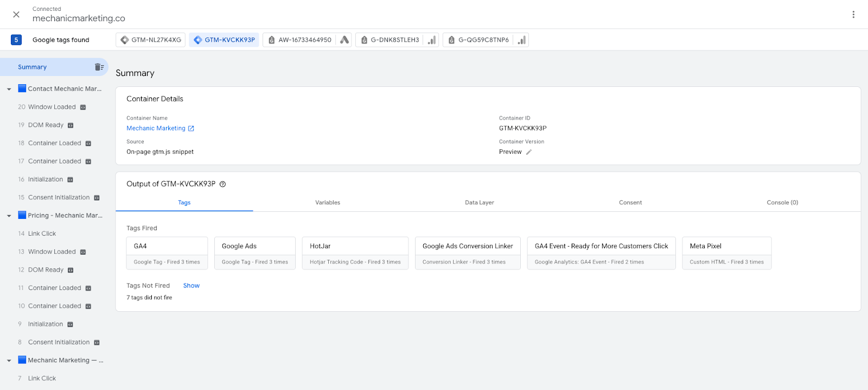Viewport: 868px width, 390px height.
Task: Open the Google Ads Conversion Linker card
Action: tap(468, 253)
